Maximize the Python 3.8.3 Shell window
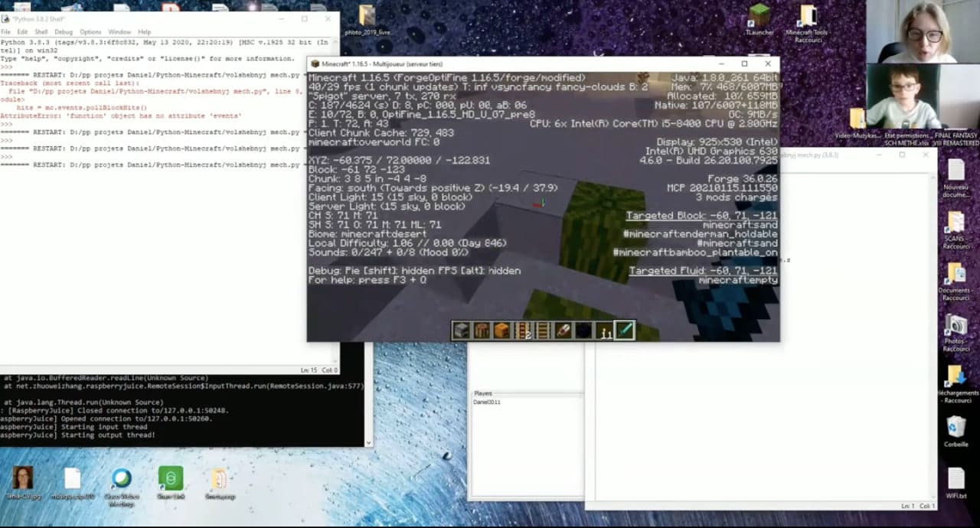The image size is (980, 528). click(304, 18)
